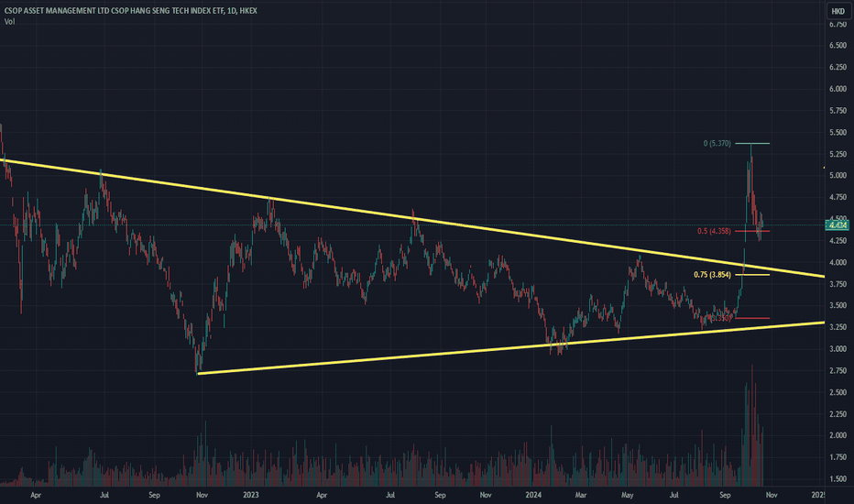The width and height of the screenshot is (854, 504).
Task: Click the 2.000 price axis label
Action: [x=838, y=435]
